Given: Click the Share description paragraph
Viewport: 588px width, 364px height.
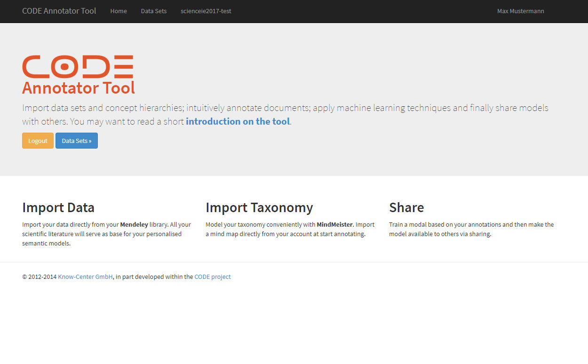Looking at the screenshot, I should pos(471,229).
